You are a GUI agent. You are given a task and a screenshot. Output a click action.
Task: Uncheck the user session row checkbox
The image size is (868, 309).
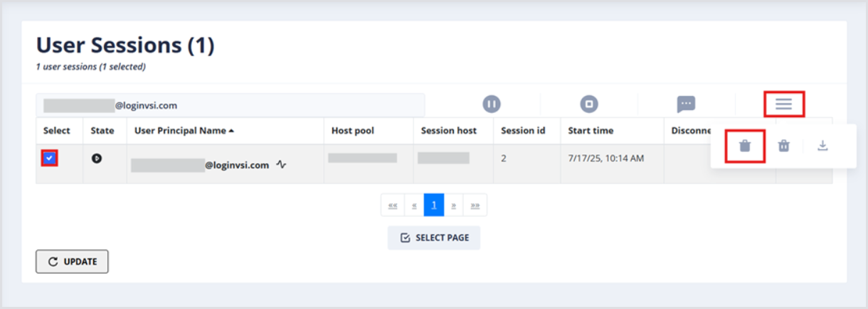(49, 158)
